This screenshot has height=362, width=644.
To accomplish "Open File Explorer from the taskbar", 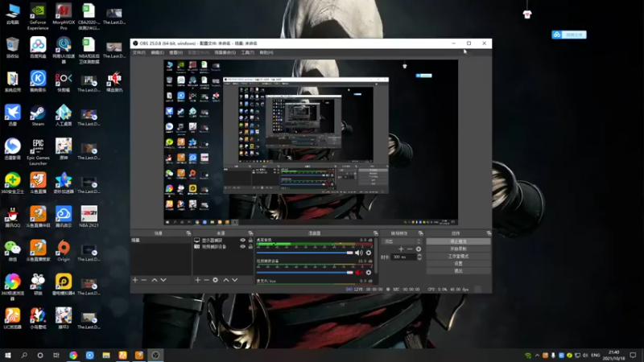I will (x=106, y=356).
